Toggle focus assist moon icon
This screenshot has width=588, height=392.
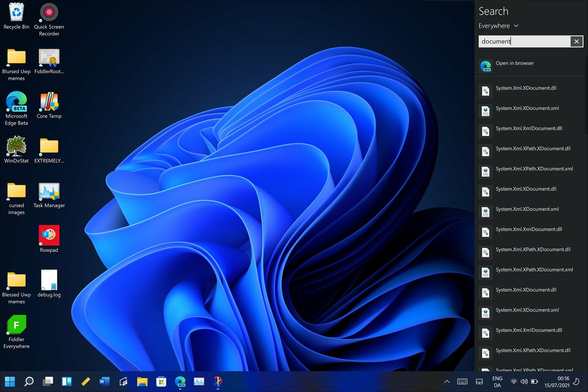coord(576,381)
